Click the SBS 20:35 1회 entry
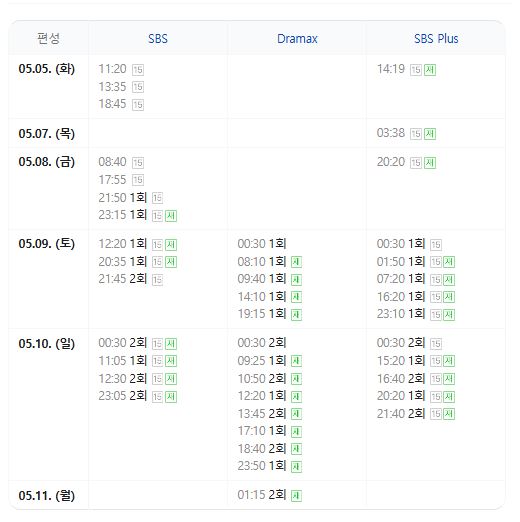This screenshot has width=520, height=522. click(x=123, y=261)
